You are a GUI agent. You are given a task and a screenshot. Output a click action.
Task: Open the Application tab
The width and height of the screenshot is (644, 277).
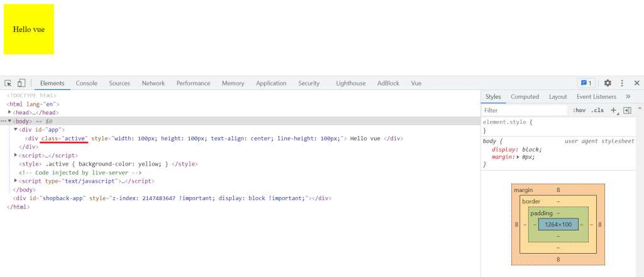271,83
